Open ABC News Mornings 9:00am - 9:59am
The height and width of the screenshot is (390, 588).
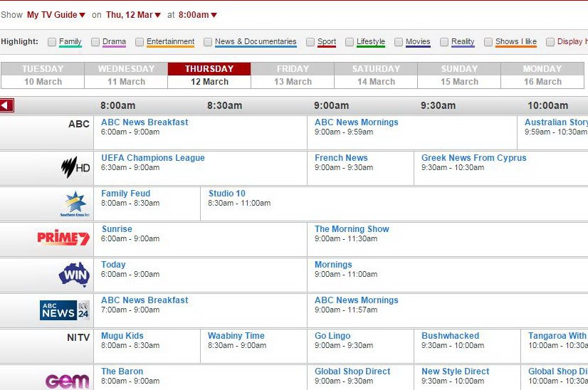(356, 122)
